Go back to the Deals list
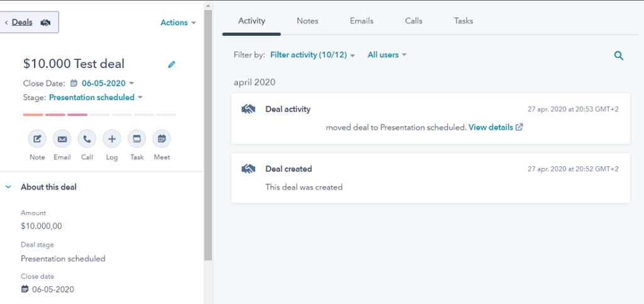The width and height of the screenshot is (644, 304). [22, 23]
